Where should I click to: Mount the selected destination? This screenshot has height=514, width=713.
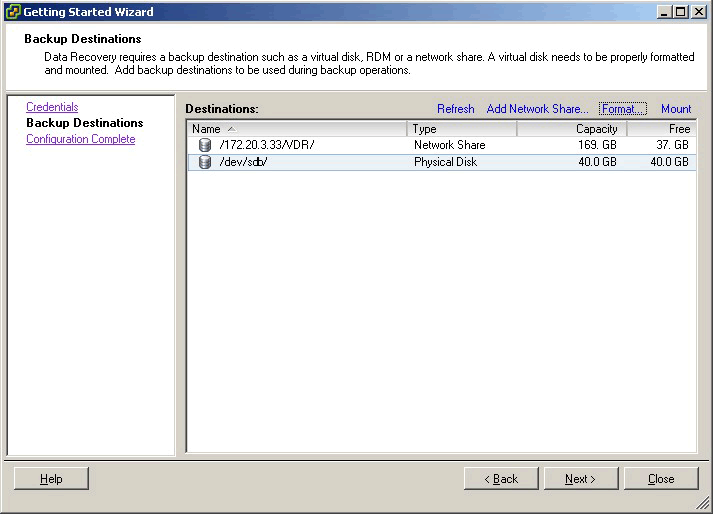tap(676, 109)
